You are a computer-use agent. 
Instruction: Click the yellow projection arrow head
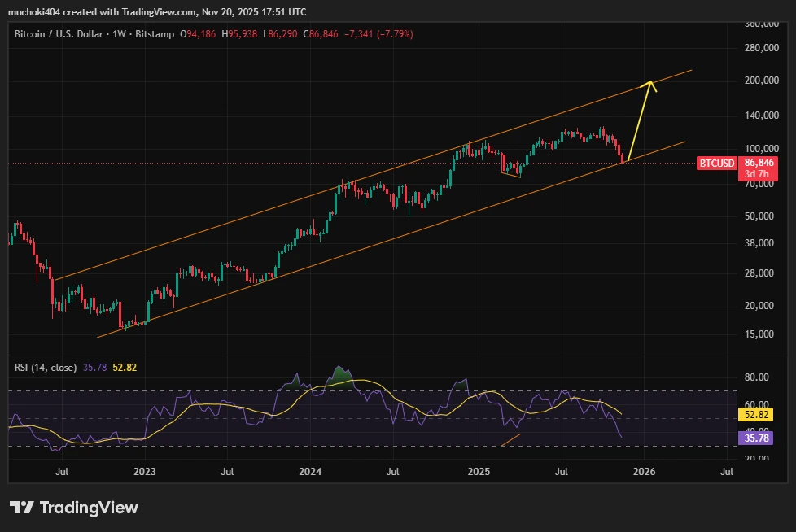point(649,83)
